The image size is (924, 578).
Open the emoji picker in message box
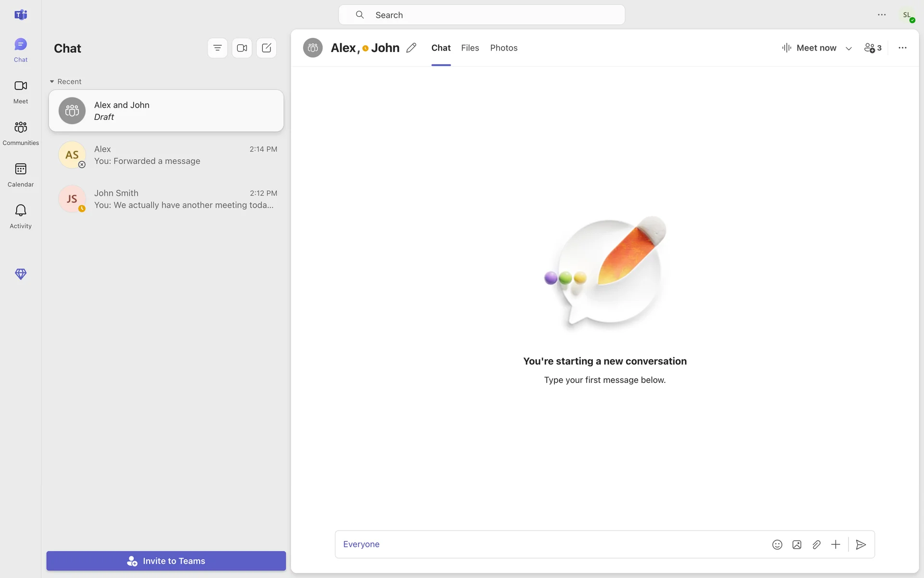point(777,544)
